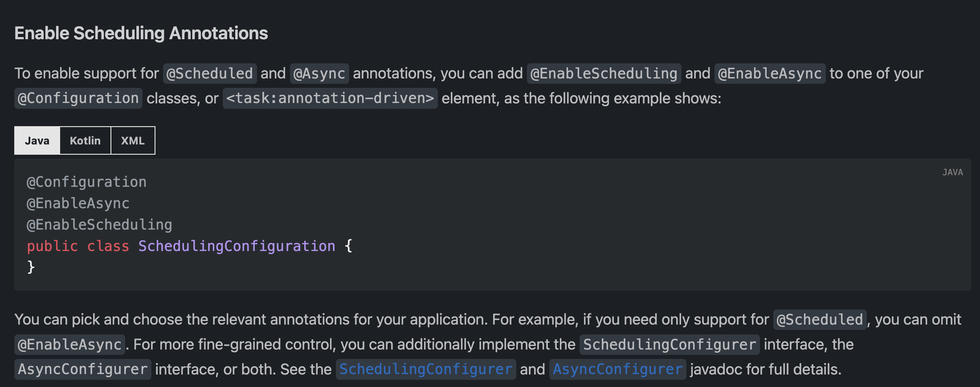Screen dimensions: 980x387
Task: Click the <task:annotation-driven> inline code
Action: pyautogui.click(x=330, y=98)
